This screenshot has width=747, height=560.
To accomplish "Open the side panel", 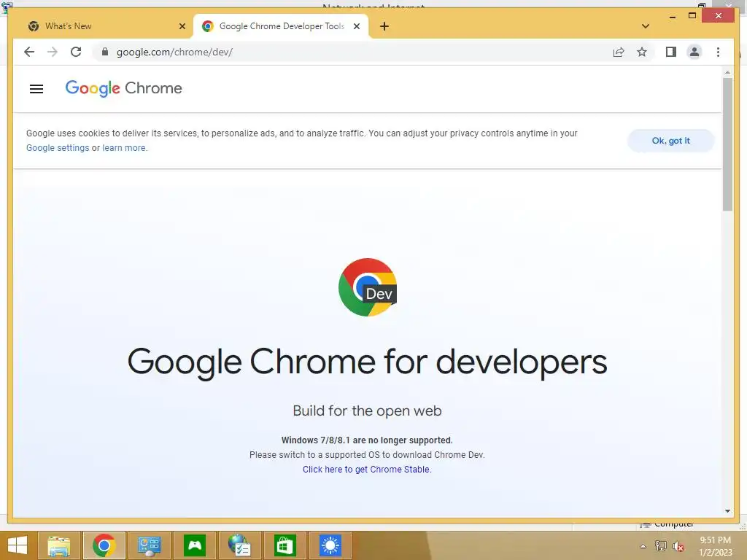I will (671, 52).
